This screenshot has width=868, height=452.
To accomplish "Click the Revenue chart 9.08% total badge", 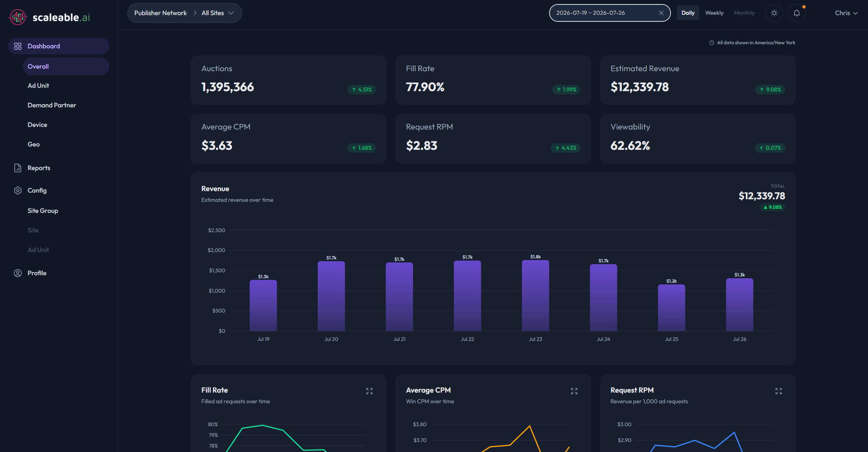I will pos(772,207).
